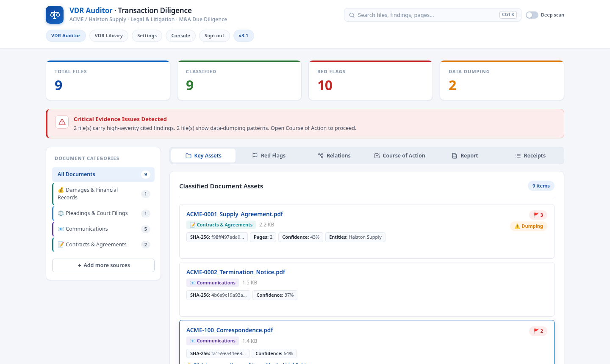Click the SHA-256 fa159ea44ee8 chip
Screen dimensions: 610x364
point(218,353)
